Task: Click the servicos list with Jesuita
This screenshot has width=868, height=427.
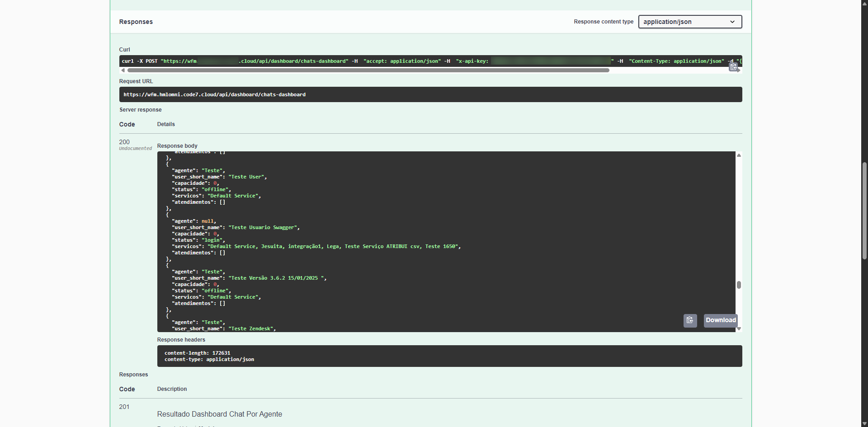Action: (x=333, y=247)
